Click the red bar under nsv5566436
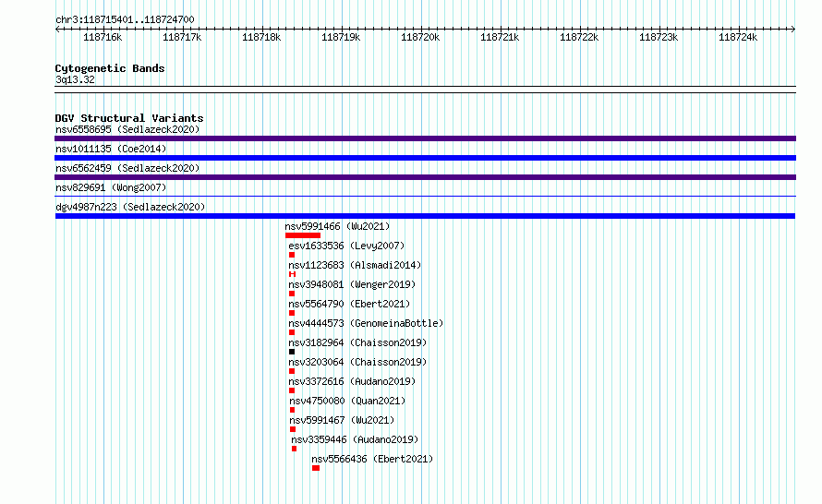Viewport: 822px width, 504px height. [x=316, y=468]
